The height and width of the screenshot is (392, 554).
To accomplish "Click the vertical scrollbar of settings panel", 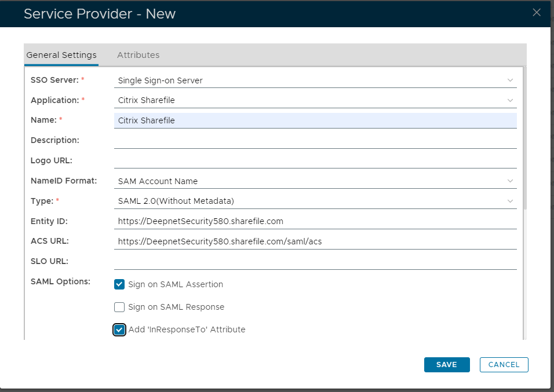I will click(x=525, y=139).
